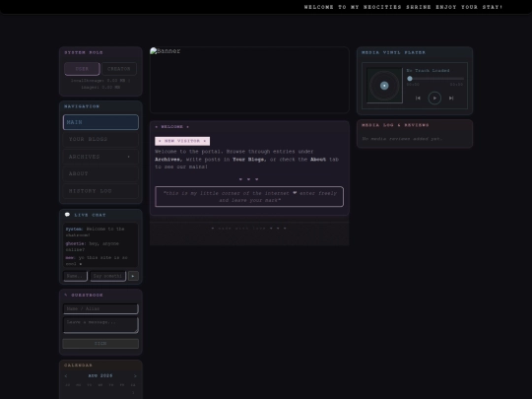Viewport: 532px width, 399px height.
Task: Click the Media Vinyl Player heading
Action: coord(393,52)
